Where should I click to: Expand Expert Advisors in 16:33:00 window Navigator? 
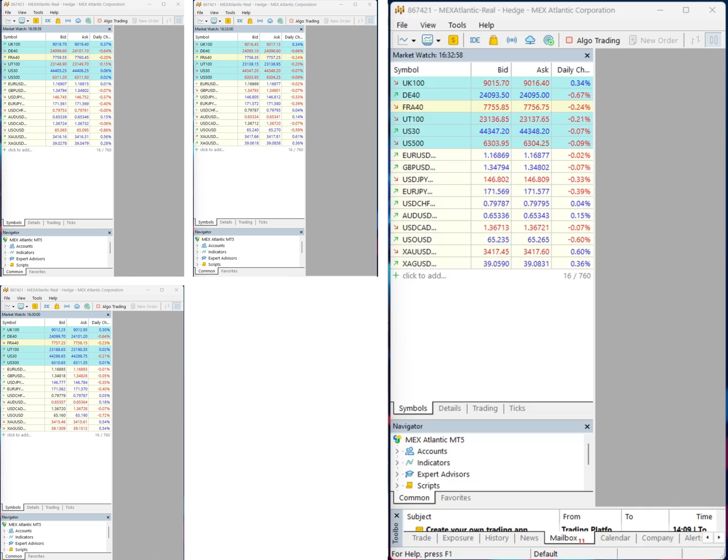click(197, 258)
